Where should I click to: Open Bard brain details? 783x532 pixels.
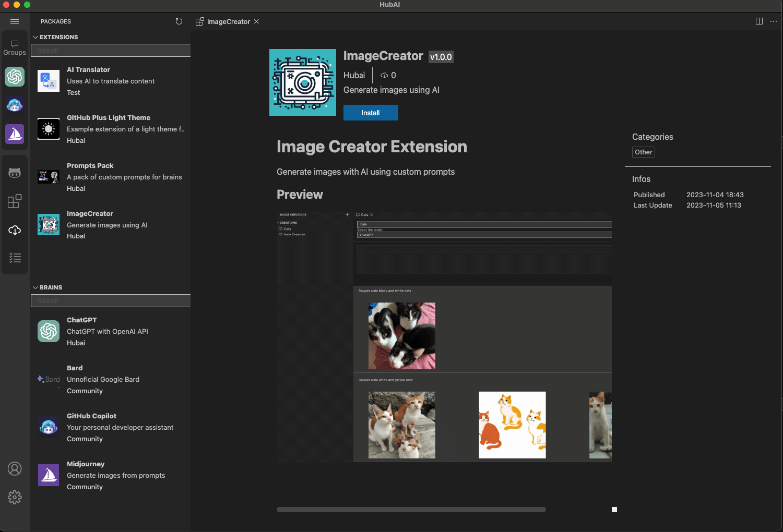(111, 379)
